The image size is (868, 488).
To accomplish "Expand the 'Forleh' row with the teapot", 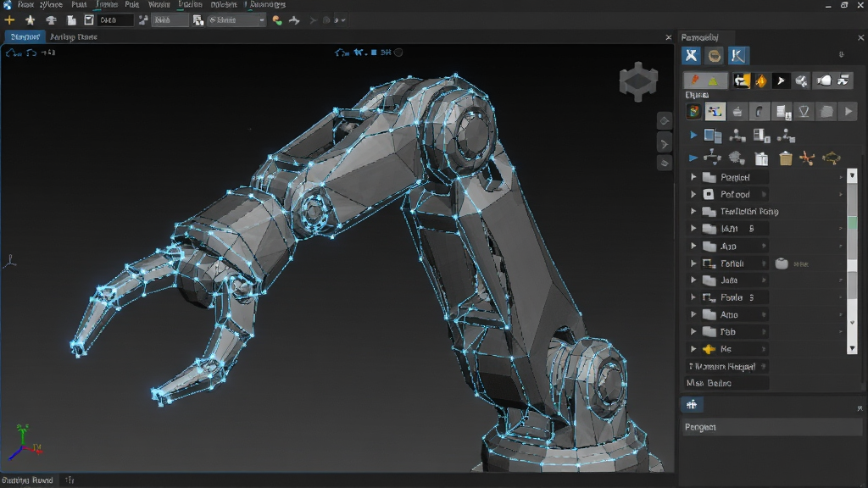I will pyautogui.click(x=693, y=263).
